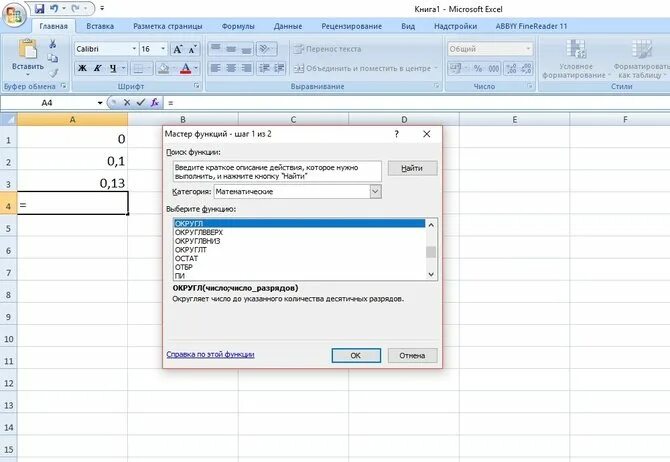Expand font color dropdown arrow

point(196,68)
